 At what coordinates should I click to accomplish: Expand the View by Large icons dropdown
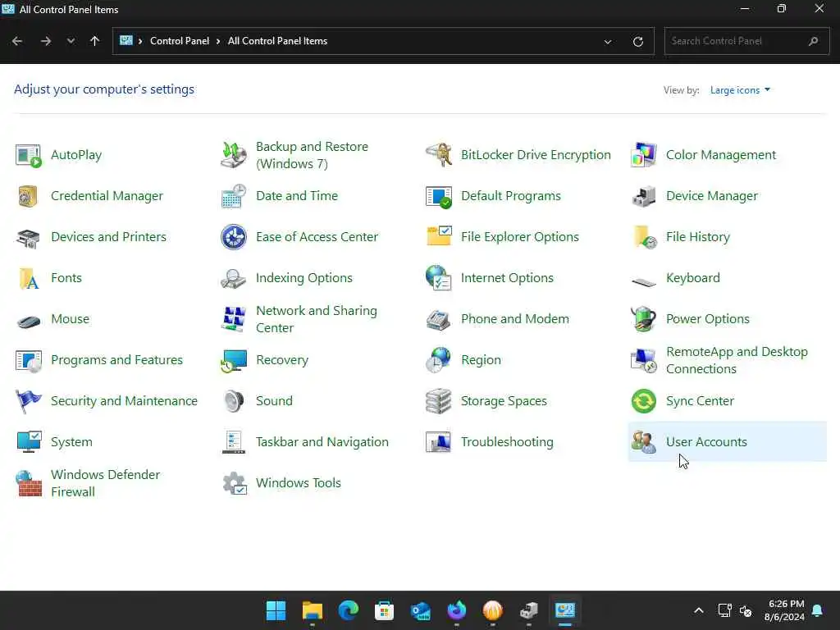click(740, 90)
